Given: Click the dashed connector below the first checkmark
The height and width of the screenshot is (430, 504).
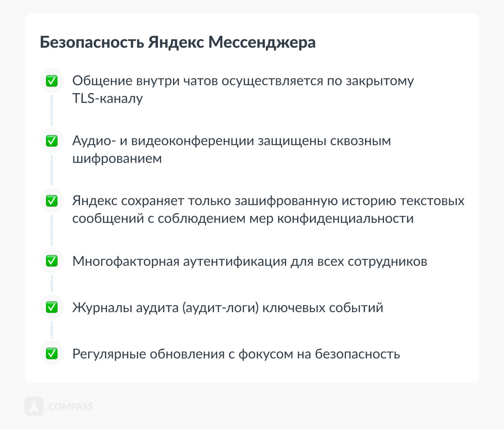Looking at the screenshot, I should pyautogui.click(x=52, y=110).
